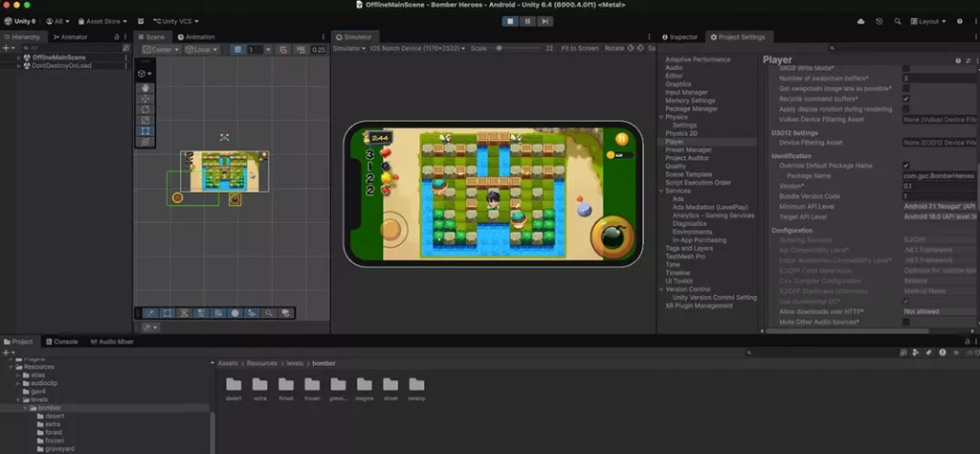Expand the OfflineMainScene hierarchy node
Viewport: 980px width, 454px height.
coord(19,57)
